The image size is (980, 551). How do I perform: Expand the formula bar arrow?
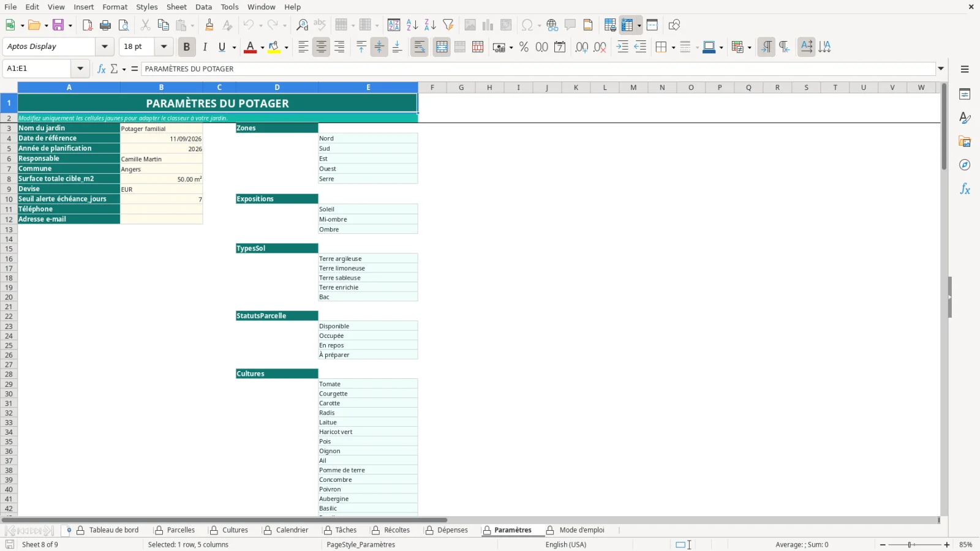[941, 69]
